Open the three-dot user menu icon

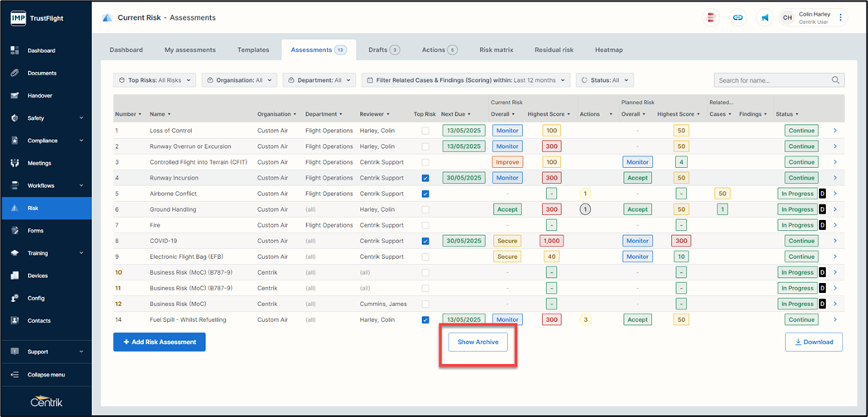841,17
